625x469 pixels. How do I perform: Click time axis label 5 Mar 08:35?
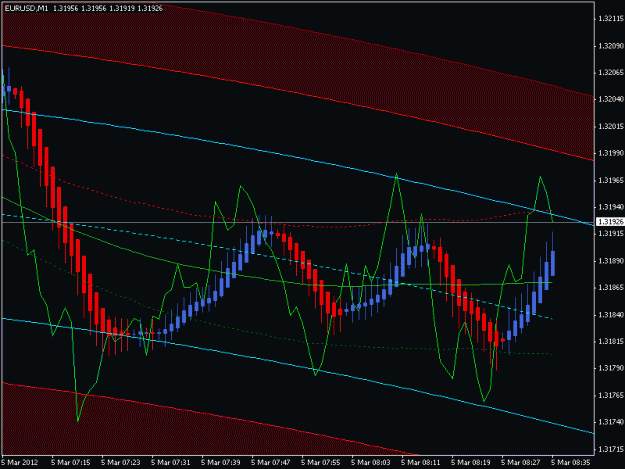(x=570, y=462)
